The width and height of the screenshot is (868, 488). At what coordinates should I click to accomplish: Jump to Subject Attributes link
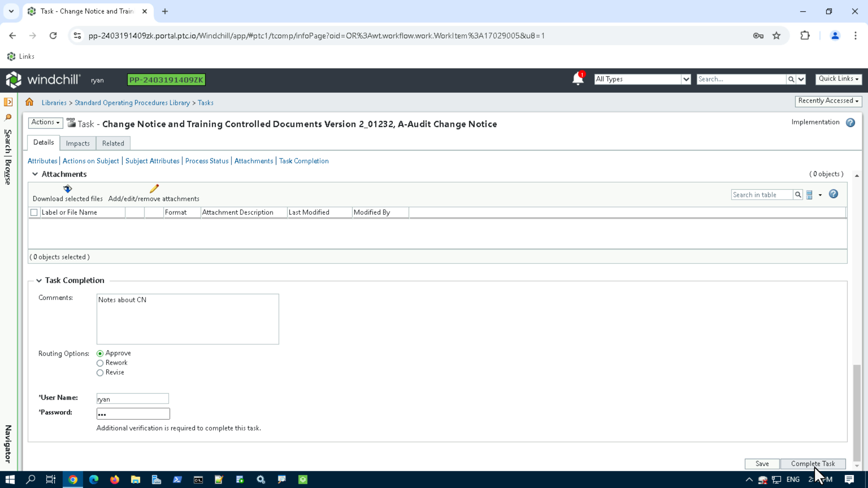click(x=152, y=161)
